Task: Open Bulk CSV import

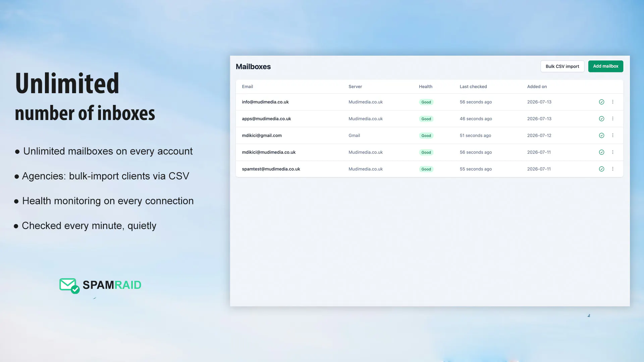Action: 562,66
